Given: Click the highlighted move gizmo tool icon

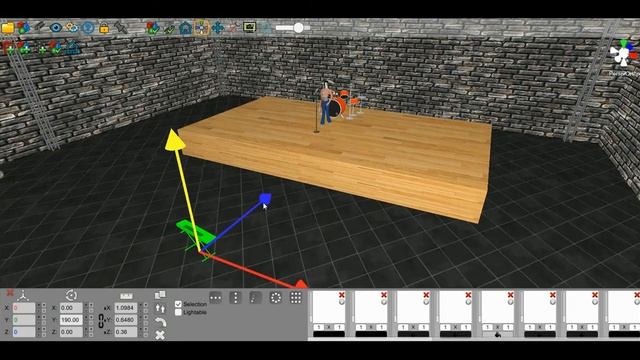Looking at the screenshot, I should point(201,28).
